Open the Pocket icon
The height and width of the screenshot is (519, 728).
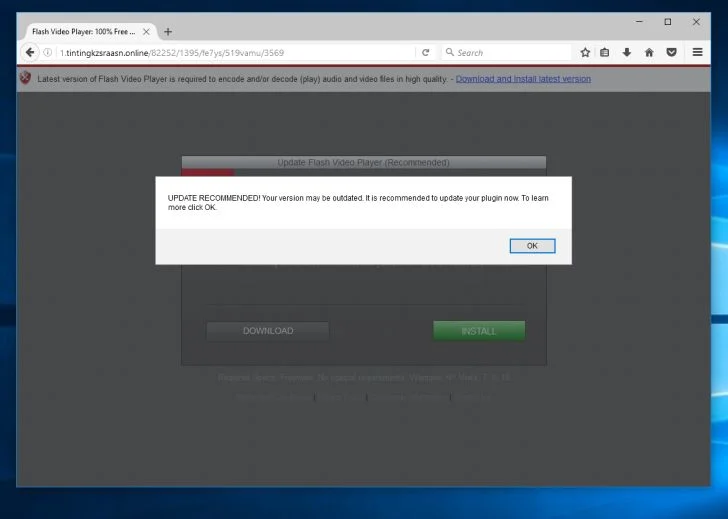[671, 52]
